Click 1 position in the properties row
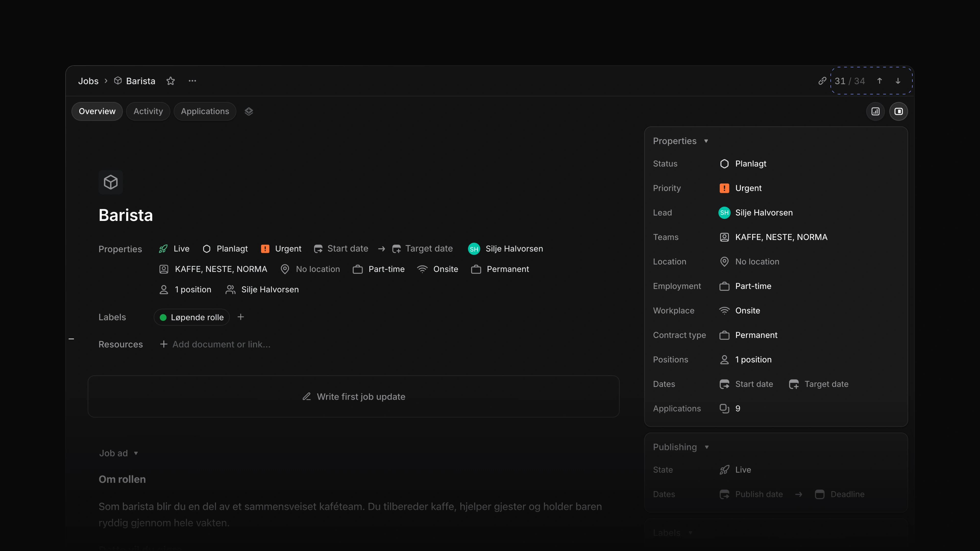 pyautogui.click(x=185, y=290)
